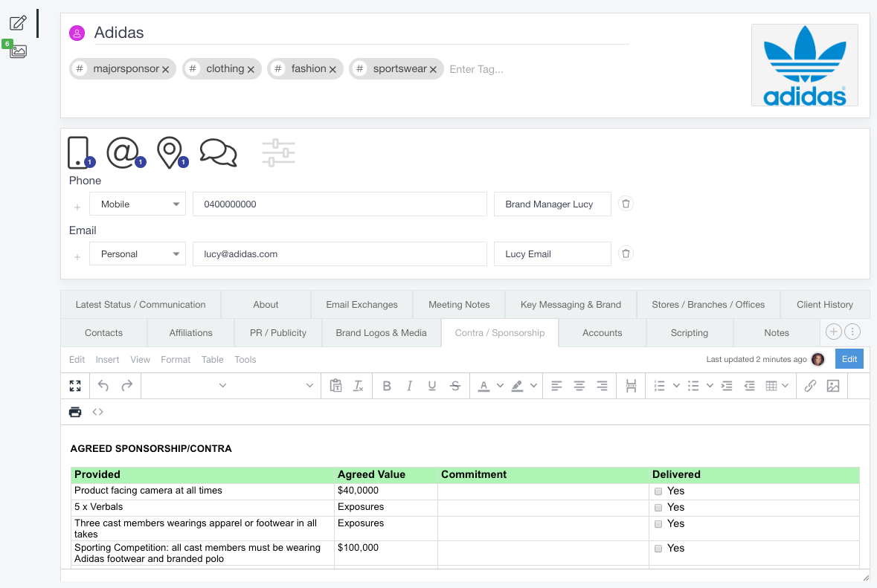
Task: Expand the table insert dropdown
Action: (x=786, y=386)
